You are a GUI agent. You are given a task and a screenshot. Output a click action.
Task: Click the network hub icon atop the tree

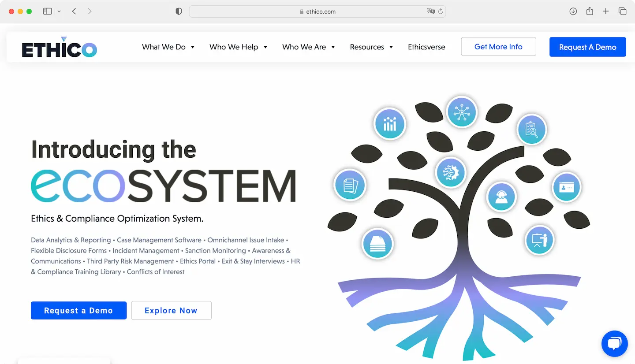[x=461, y=112]
